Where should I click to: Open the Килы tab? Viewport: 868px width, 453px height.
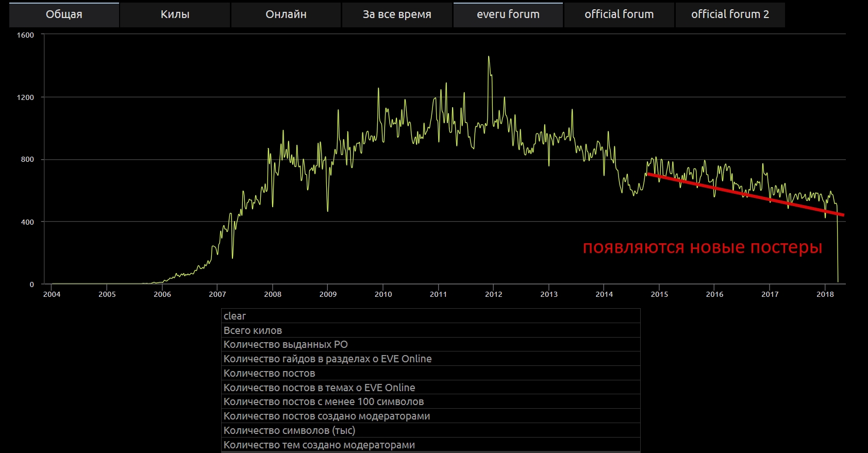tap(175, 14)
